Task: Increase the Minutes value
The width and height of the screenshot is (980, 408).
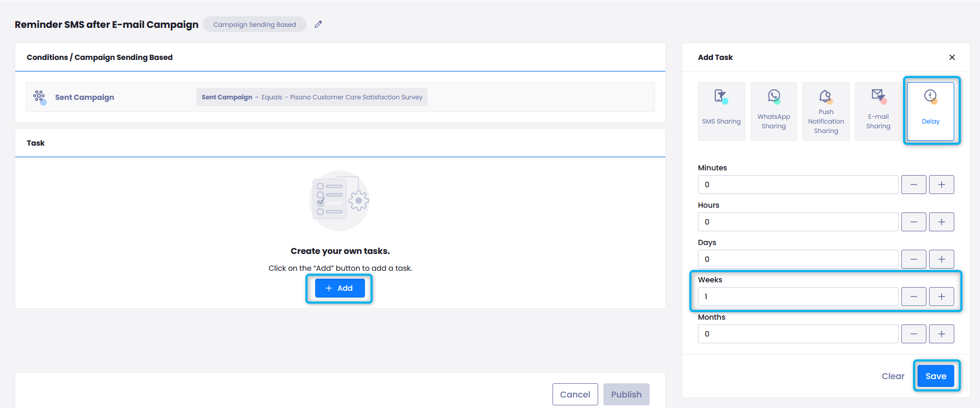Action: point(941,185)
